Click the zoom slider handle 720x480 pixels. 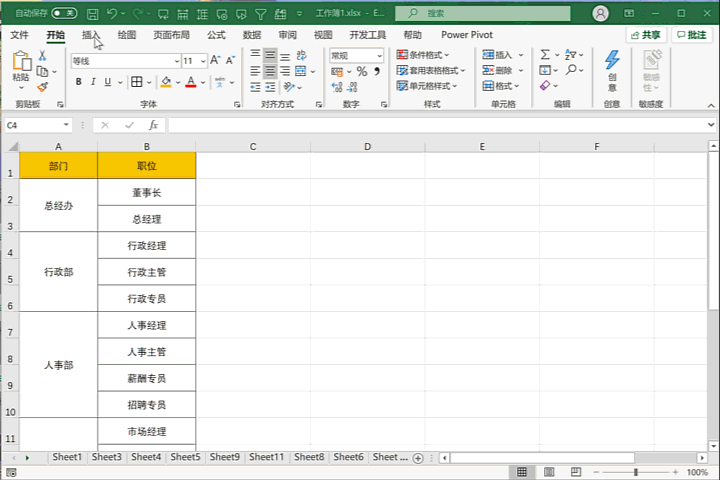click(x=636, y=472)
